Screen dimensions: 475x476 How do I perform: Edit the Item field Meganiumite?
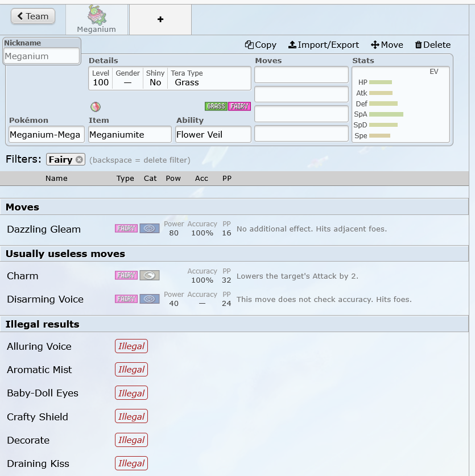[x=130, y=134]
